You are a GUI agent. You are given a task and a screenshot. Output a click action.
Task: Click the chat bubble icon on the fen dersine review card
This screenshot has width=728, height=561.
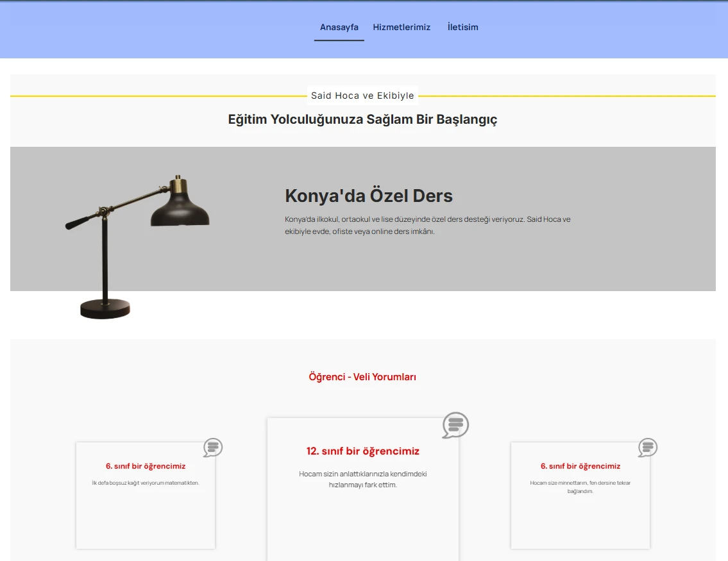(648, 448)
